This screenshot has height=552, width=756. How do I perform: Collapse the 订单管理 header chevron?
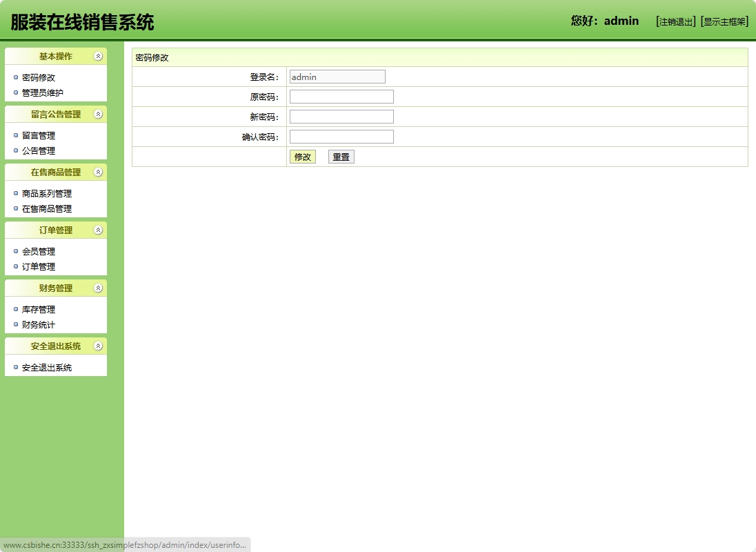(x=98, y=230)
